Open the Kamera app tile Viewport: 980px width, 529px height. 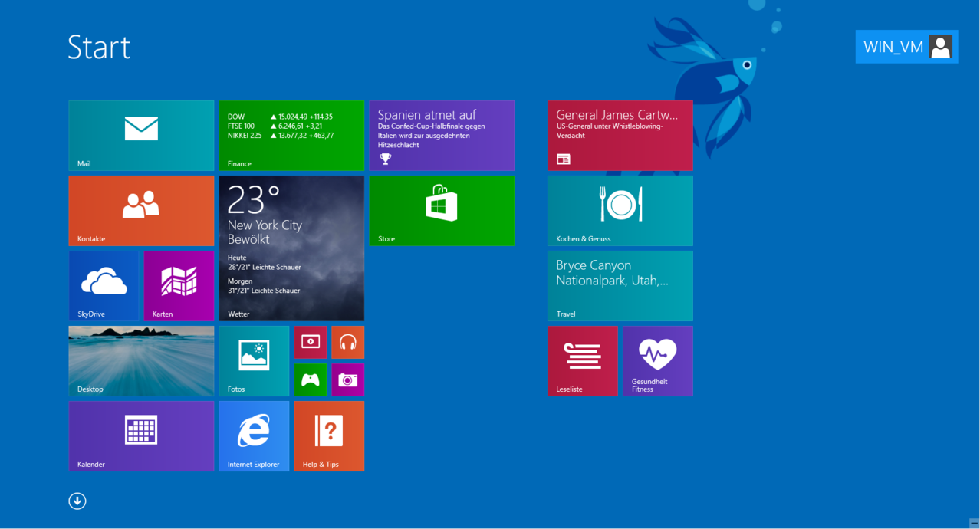[x=348, y=379]
